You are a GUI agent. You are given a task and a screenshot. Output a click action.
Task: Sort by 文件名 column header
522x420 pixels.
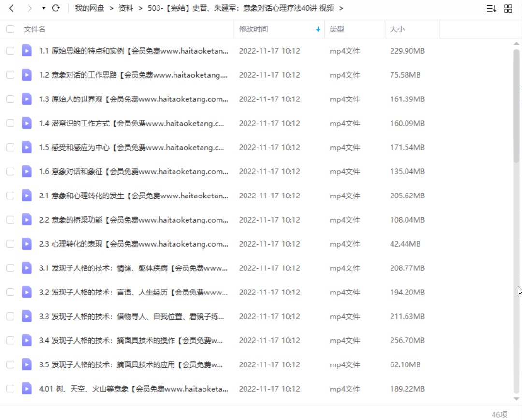tap(34, 29)
